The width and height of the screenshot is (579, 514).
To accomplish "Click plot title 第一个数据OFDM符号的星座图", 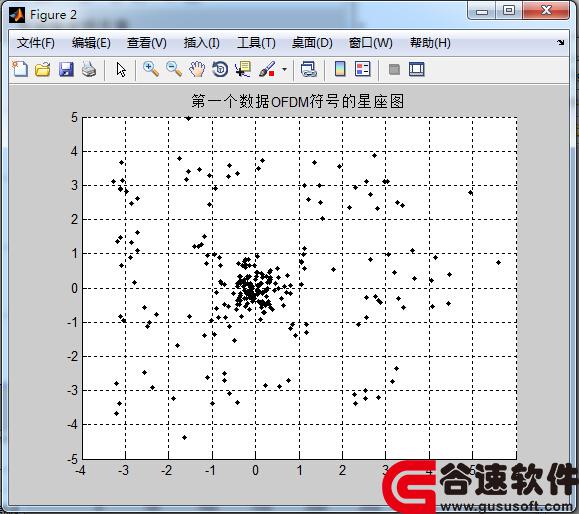I will pyautogui.click(x=297, y=101).
